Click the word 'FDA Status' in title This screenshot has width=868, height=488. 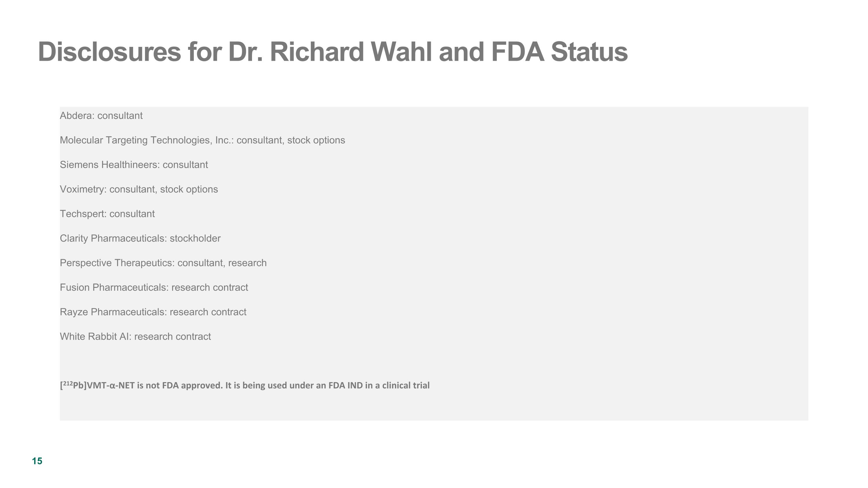point(560,52)
